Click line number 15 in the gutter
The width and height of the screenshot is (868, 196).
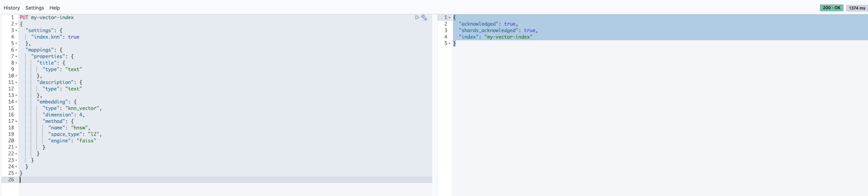[x=11, y=108]
